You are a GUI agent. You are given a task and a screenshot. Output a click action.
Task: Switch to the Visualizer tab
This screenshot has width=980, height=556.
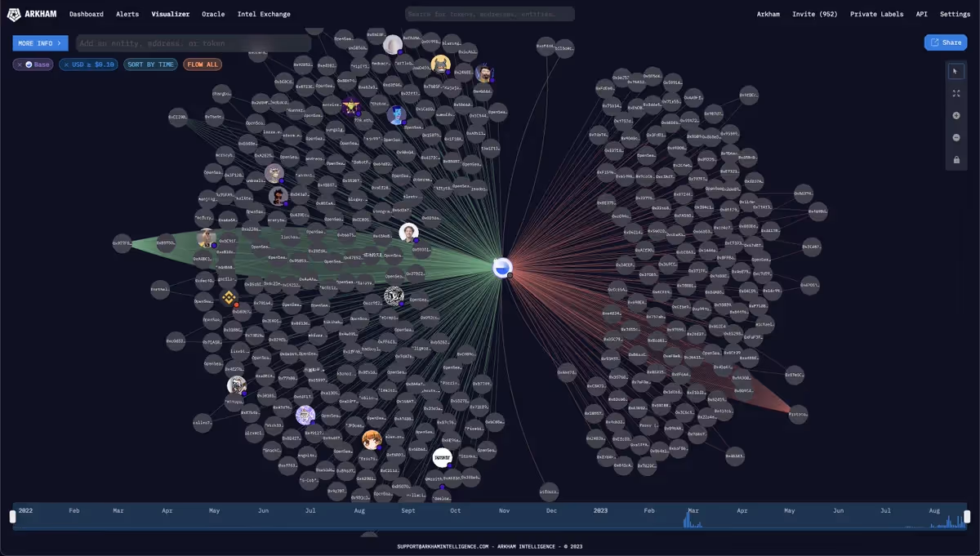171,14
